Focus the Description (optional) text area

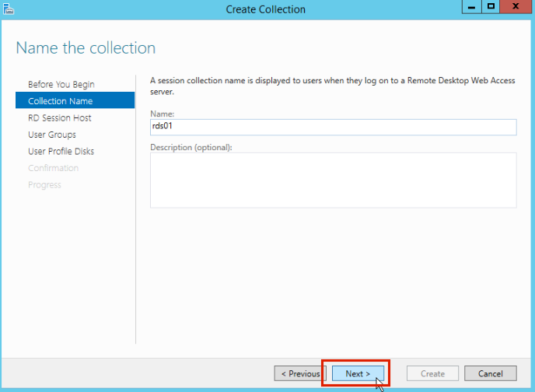click(x=333, y=180)
